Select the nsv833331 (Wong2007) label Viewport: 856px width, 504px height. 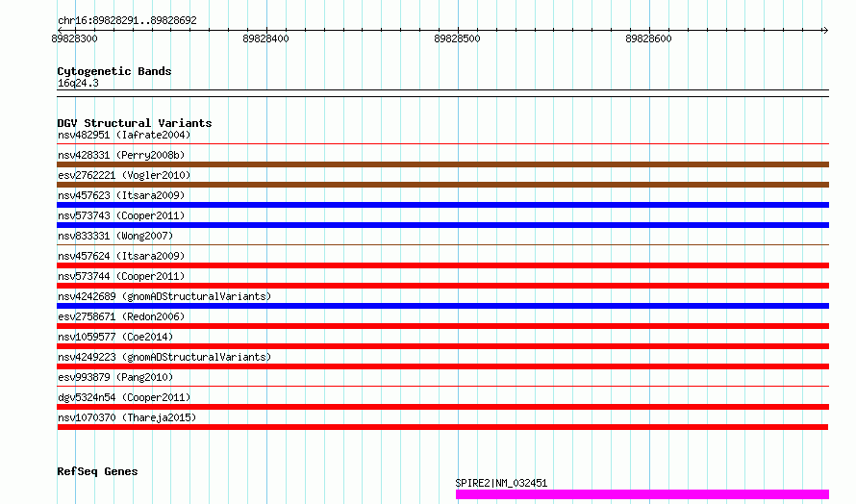pyautogui.click(x=115, y=236)
